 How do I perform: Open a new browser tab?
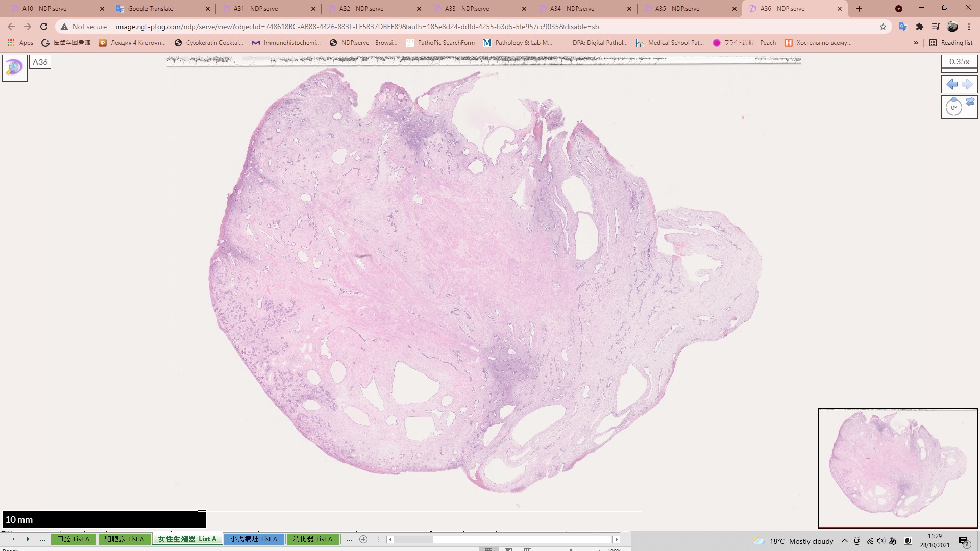tap(859, 9)
